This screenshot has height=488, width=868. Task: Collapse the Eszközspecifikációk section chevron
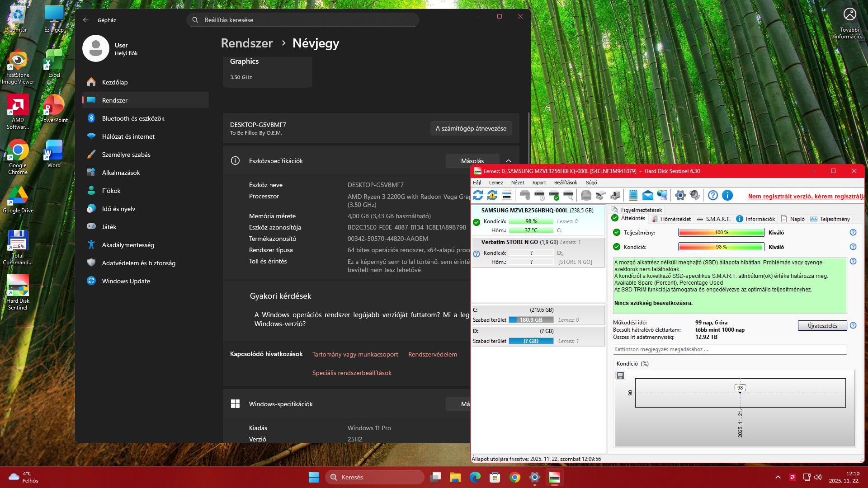point(509,161)
